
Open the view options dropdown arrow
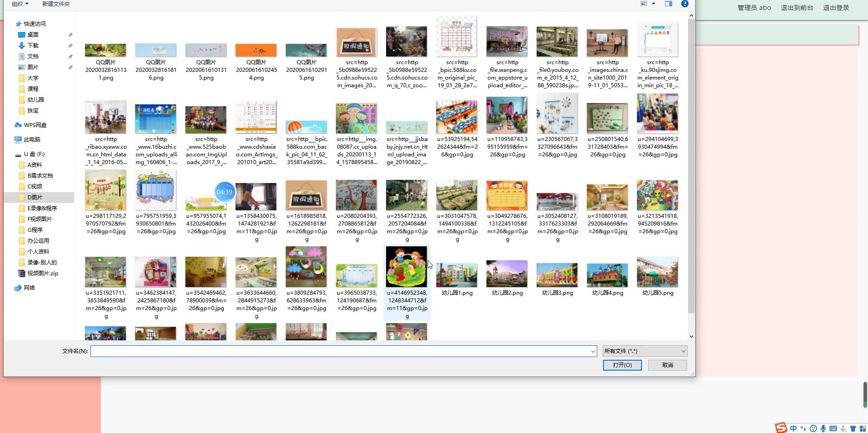click(x=653, y=4)
